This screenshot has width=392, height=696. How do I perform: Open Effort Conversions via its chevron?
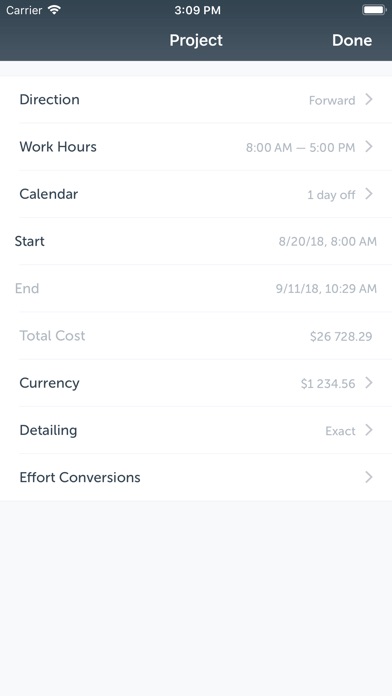tap(368, 477)
